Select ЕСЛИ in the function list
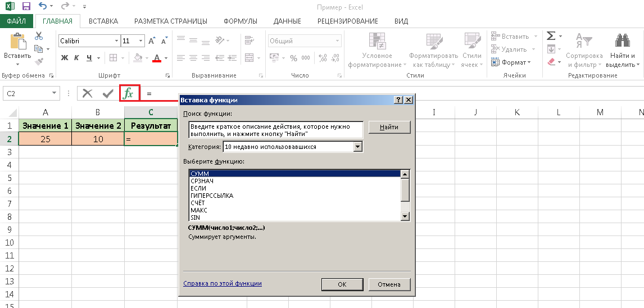The width and height of the screenshot is (644, 308). pos(294,188)
